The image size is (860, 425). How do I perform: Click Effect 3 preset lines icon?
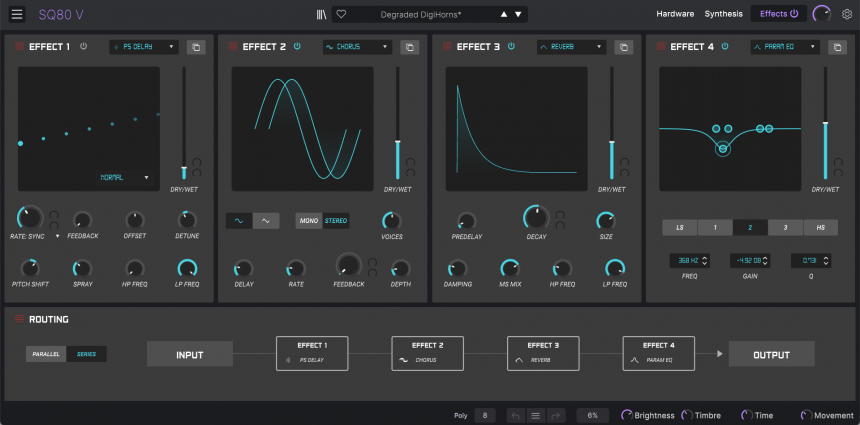pyautogui.click(x=448, y=47)
